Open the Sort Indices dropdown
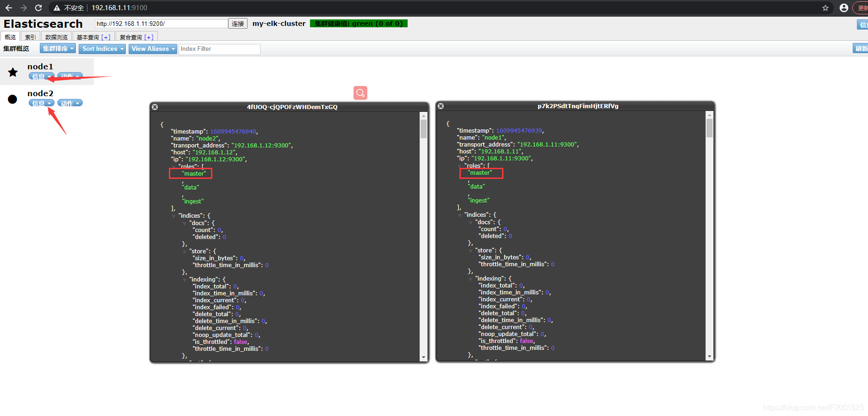Viewport: 868px width, 416px height. (x=102, y=49)
